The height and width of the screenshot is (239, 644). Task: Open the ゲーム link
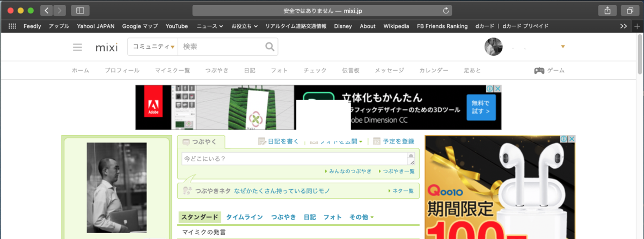(x=556, y=70)
